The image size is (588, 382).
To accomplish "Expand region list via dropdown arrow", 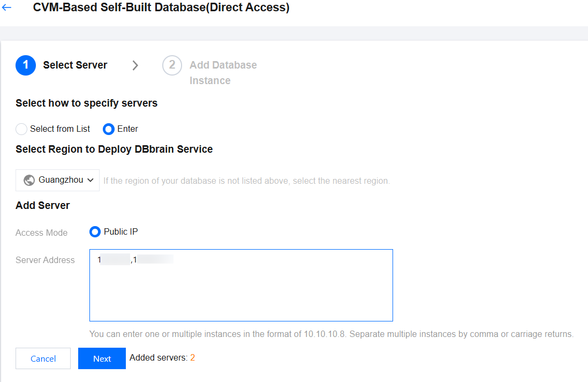I will (91, 180).
